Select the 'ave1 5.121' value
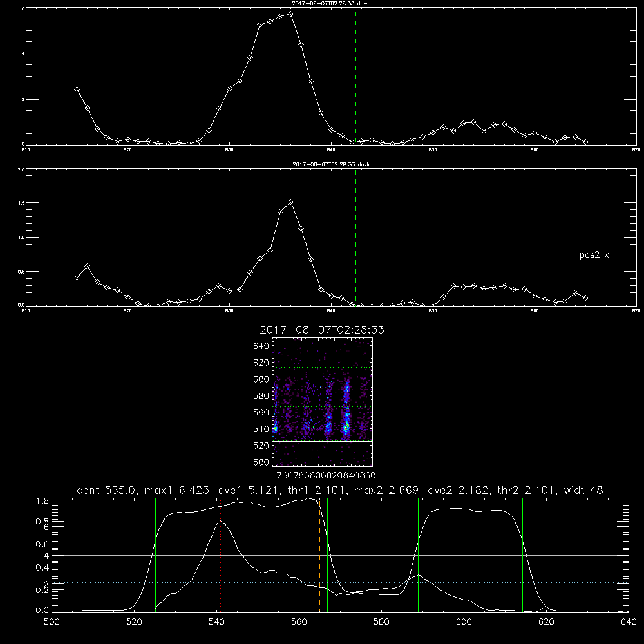 click(248, 490)
